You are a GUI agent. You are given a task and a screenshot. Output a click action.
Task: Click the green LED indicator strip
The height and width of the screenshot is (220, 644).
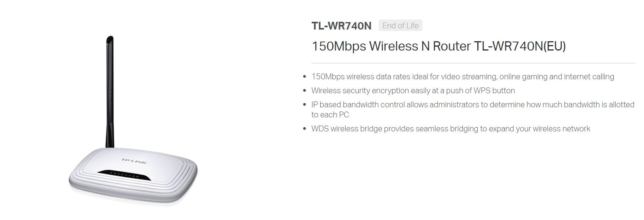coord(124,175)
